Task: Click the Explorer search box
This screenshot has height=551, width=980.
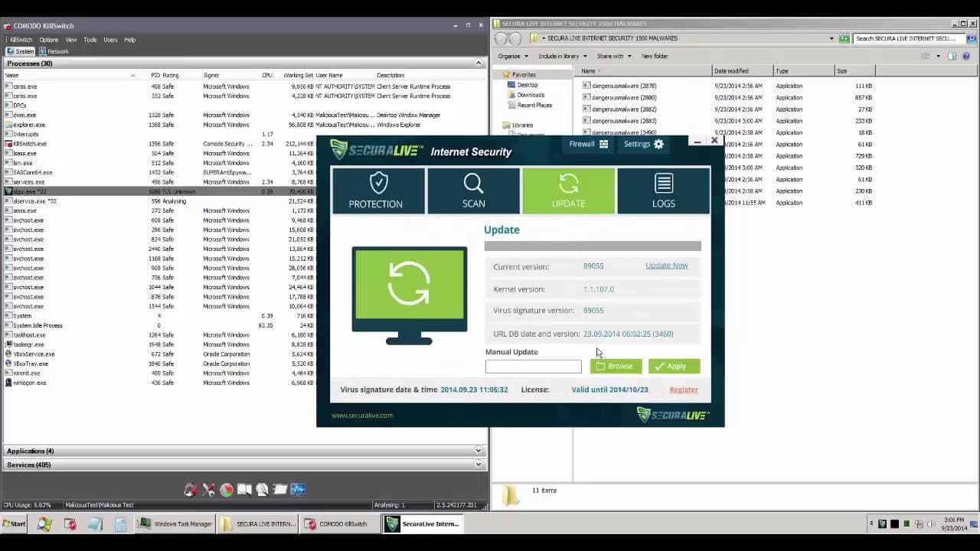Action: (910, 38)
